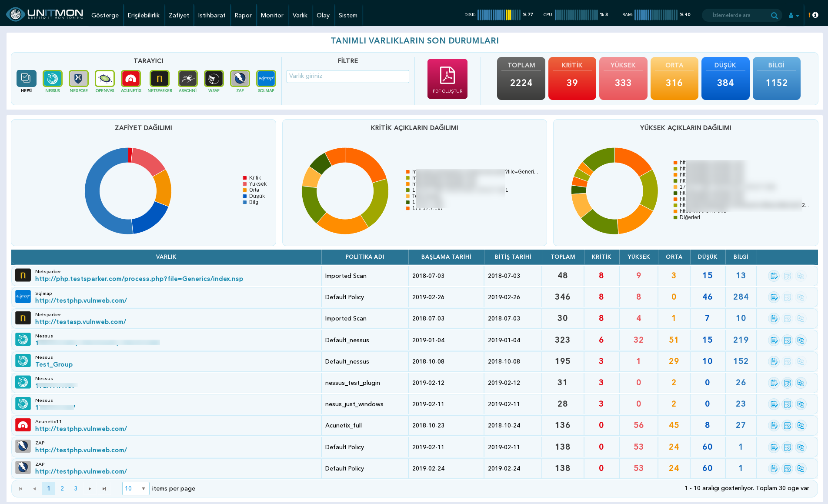This screenshot has height=504, width=828.
Task: Toggle Kritik legend color in Zafiyet Dağılımı
Action: coord(245,178)
